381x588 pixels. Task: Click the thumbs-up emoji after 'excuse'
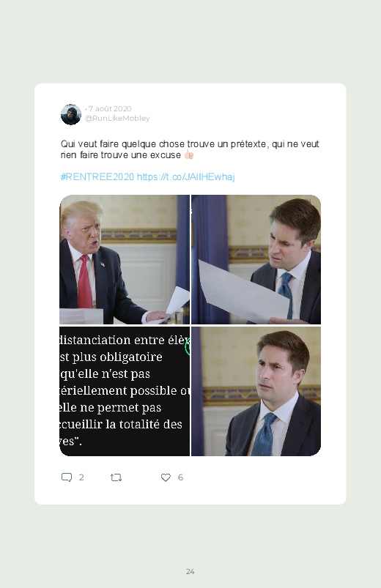pyautogui.click(x=189, y=155)
